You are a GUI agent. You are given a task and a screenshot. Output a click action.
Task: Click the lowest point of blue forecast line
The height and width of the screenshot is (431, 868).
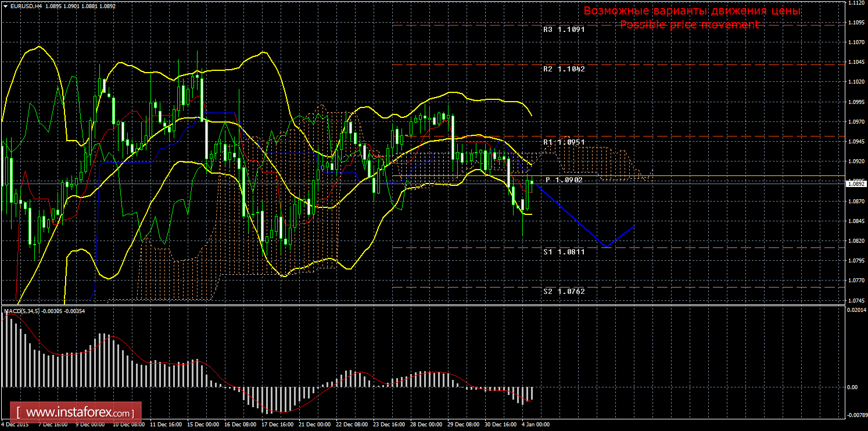pyautogui.click(x=606, y=247)
